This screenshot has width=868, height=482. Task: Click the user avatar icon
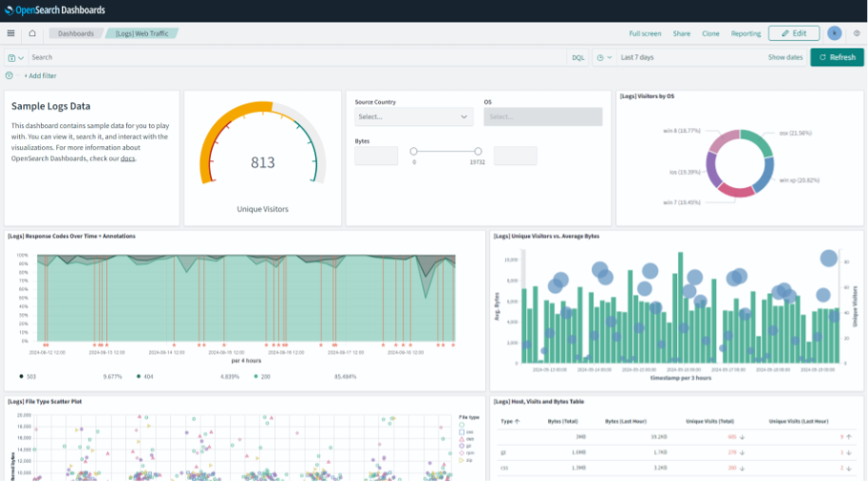834,33
